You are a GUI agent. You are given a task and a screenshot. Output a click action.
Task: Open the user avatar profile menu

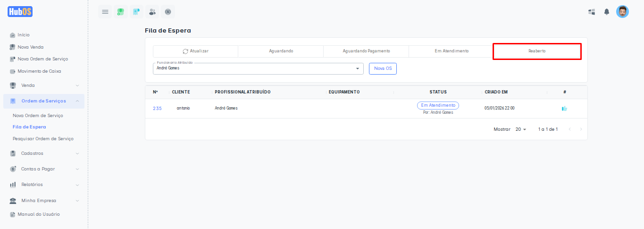point(622,12)
